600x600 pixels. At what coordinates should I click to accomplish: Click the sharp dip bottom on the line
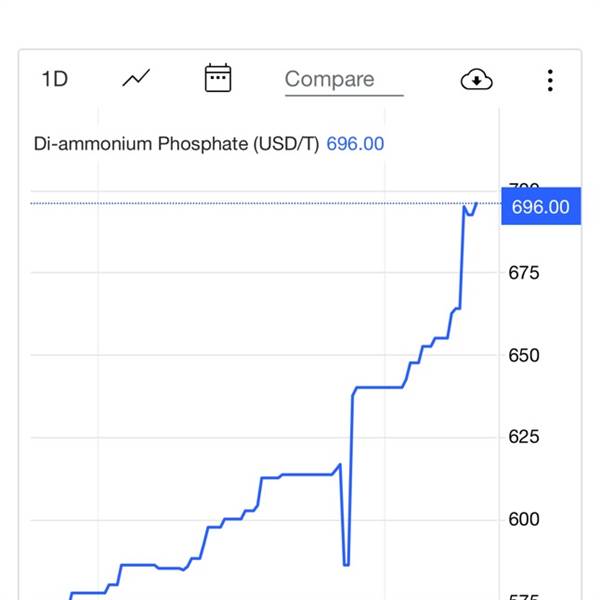point(346,564)
